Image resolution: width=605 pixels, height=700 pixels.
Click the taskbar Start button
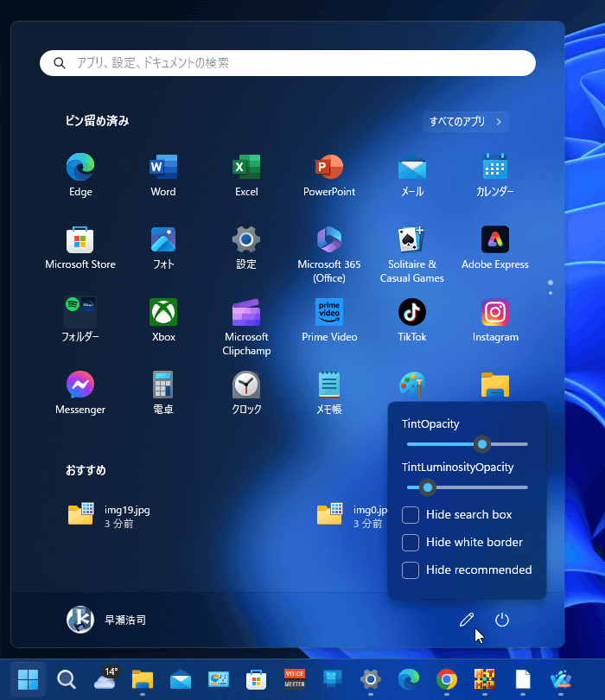pos(29,679)
